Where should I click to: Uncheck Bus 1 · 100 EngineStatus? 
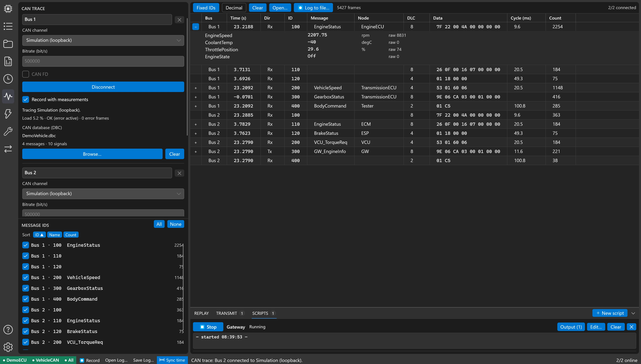click(25, 245)
